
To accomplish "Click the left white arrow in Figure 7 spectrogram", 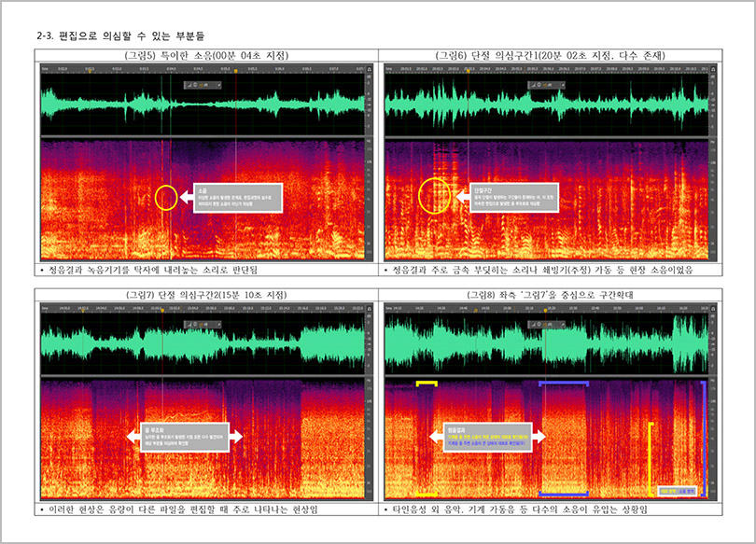I will coord(133,436).
